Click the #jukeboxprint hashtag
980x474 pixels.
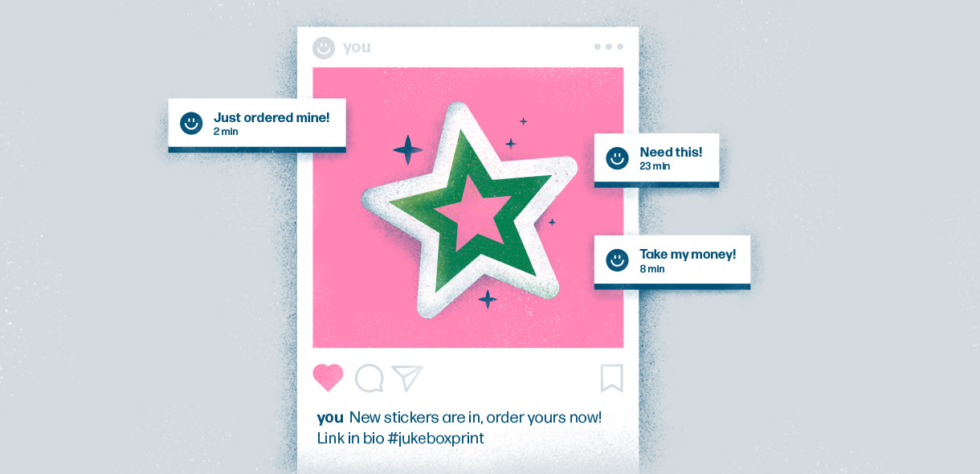(x=435, y=439)
